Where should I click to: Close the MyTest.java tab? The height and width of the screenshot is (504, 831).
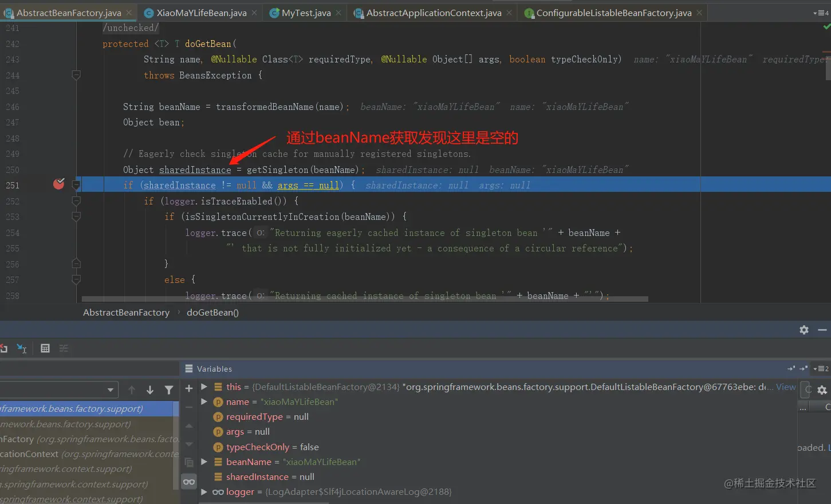(x=338, y=13)
